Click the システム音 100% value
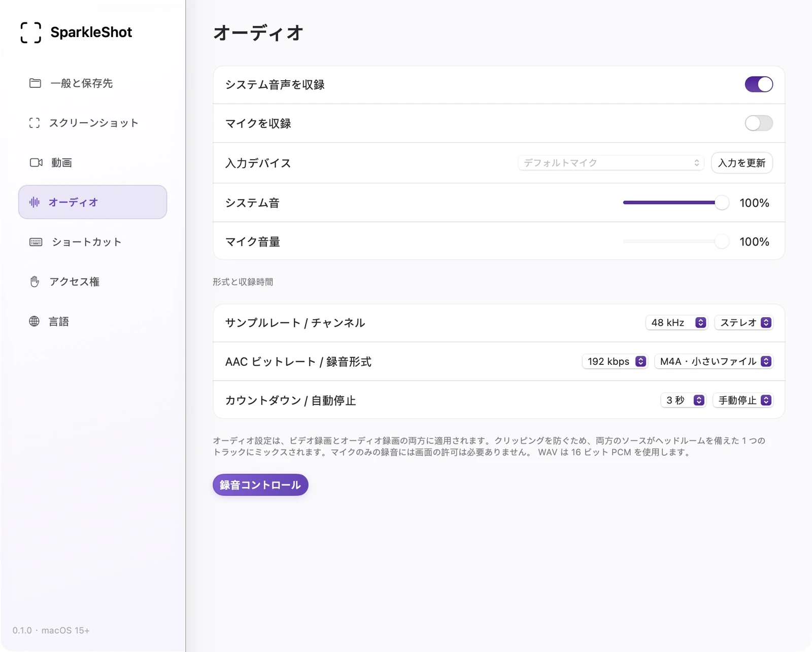 click(754, 203)
